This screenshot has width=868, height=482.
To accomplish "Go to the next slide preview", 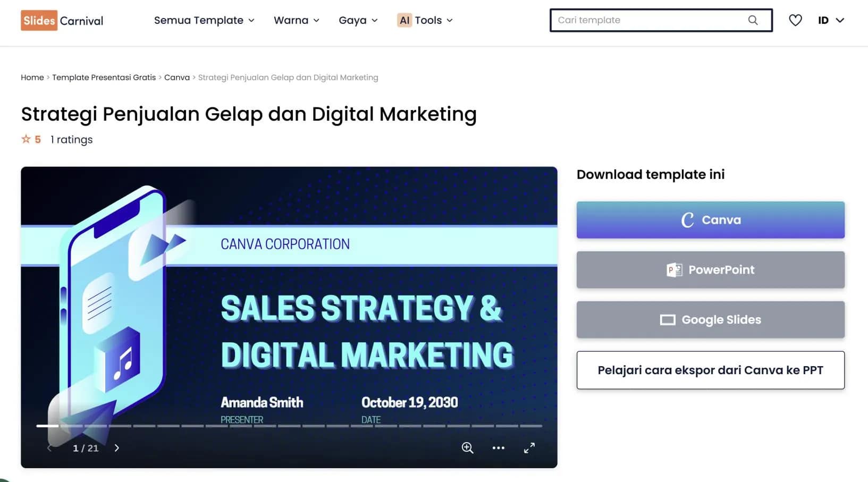I will coord(117,448).
